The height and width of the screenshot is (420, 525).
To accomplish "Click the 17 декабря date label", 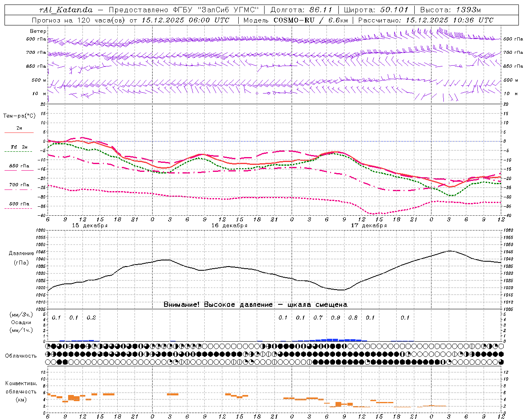I will (369, 226).
